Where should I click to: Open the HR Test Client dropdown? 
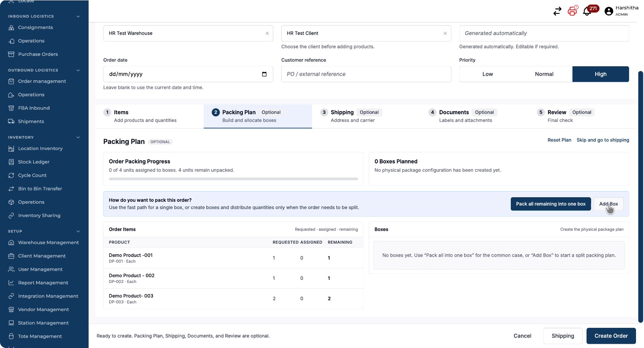(366, 34)
